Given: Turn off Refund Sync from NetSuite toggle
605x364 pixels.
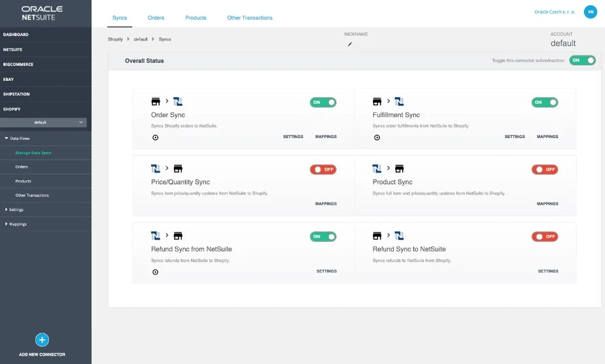Looking at the screenshot, I should pos(323,237).
